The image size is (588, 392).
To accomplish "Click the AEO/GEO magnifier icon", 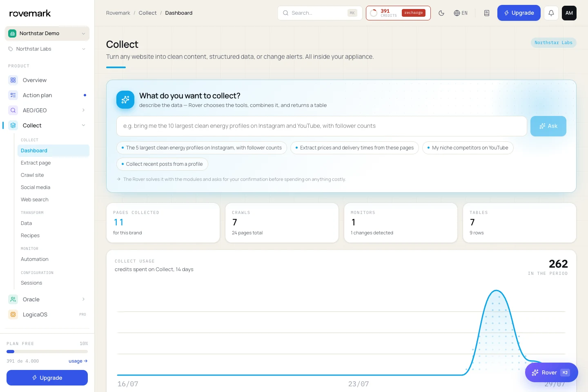I will click(x=13, y=110).
